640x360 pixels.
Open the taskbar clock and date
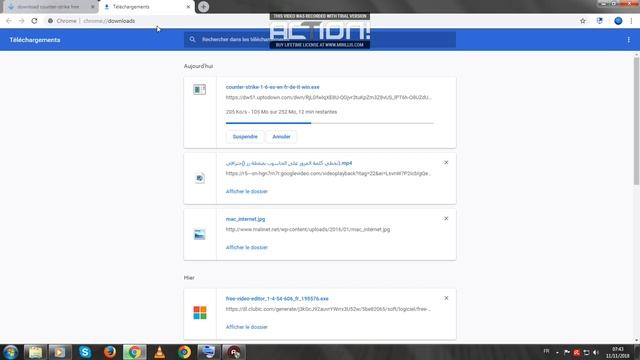coord(618,352)
